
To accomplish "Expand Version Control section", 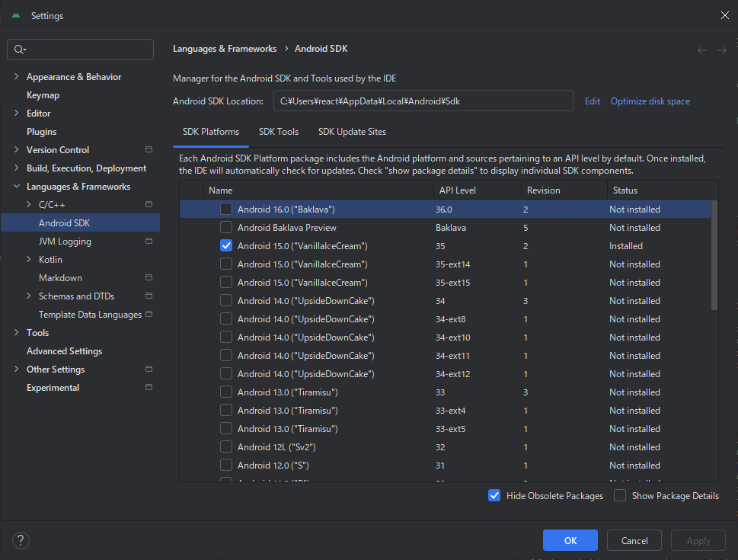I will (x=17, y=150).
